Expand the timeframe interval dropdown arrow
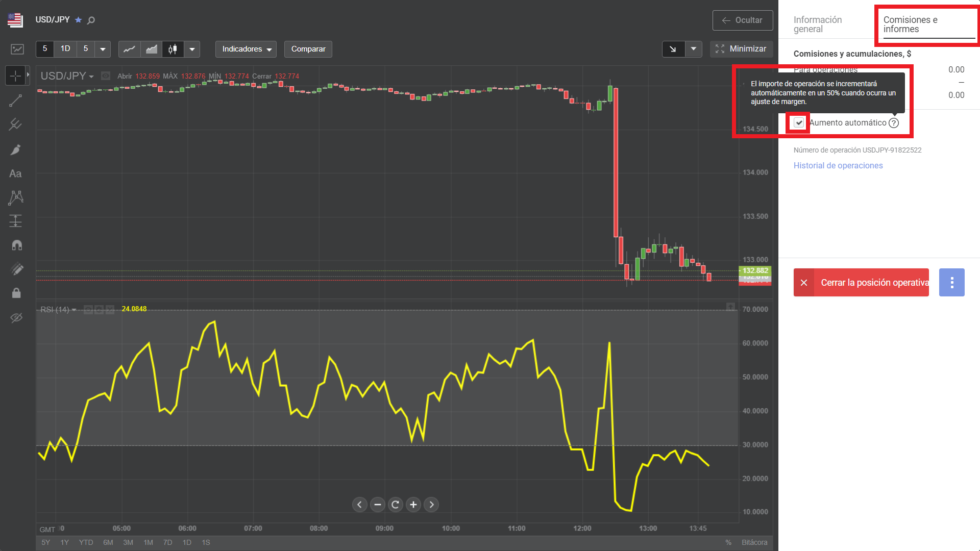The image size is (980, 551). tap(103, 49)
